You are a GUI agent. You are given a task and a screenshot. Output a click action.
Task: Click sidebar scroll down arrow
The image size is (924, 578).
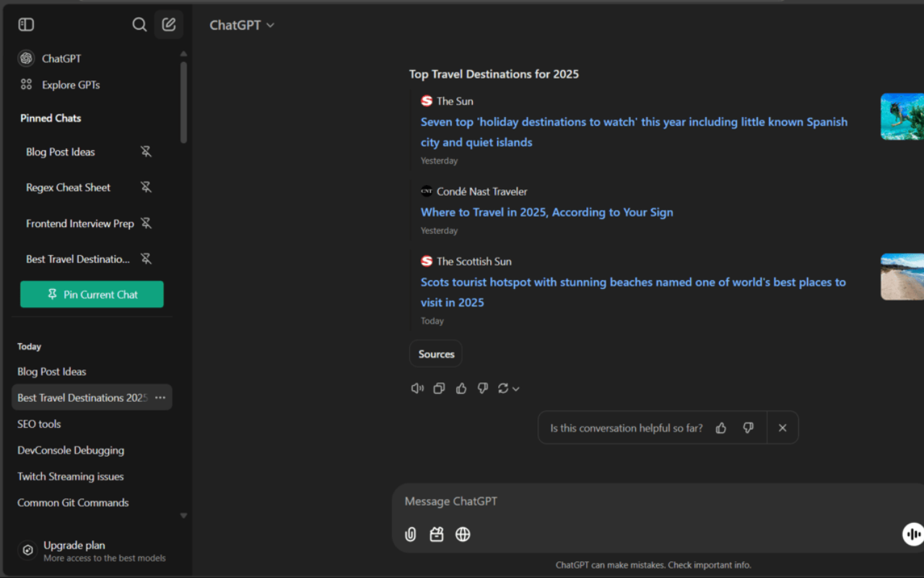[x=183, y=516]
